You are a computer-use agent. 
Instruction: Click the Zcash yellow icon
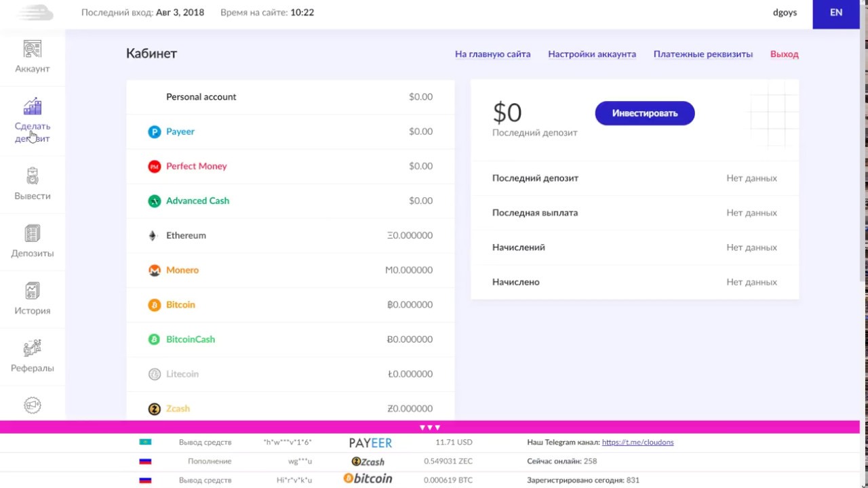point(155,408)
